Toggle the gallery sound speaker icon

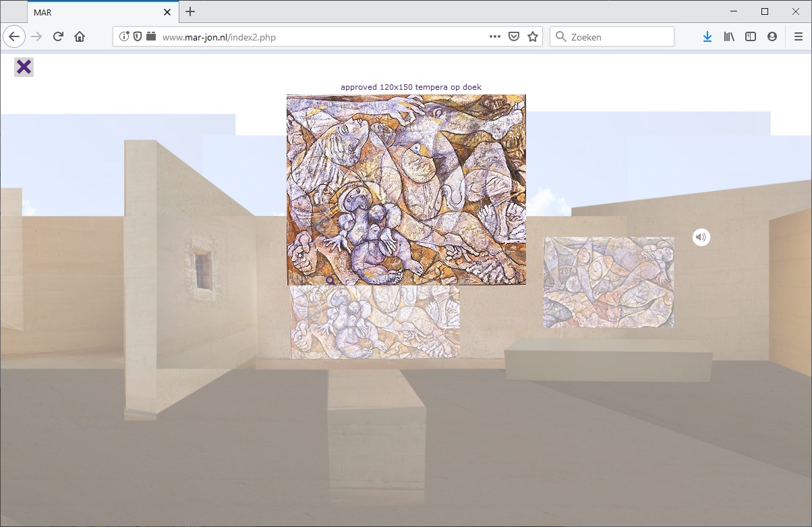pos(701,237)
